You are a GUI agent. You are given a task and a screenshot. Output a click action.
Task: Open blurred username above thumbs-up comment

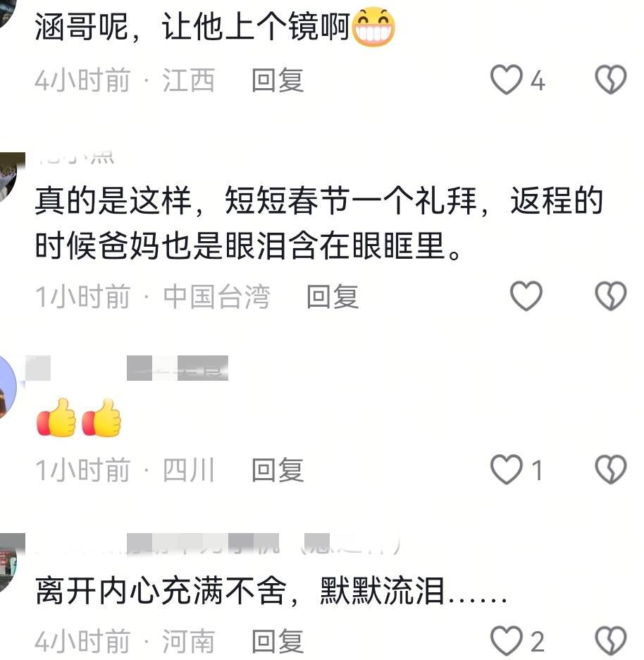click(x=127, y=368)
